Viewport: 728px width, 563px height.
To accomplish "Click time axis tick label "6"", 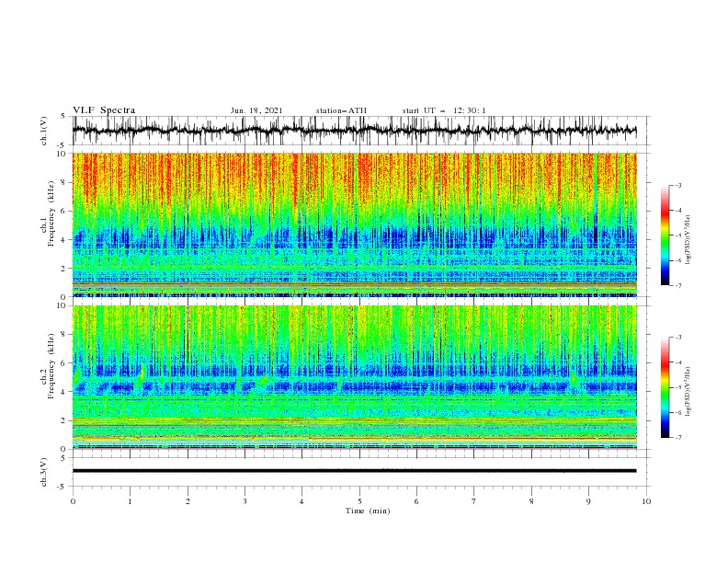I will tap(416, 501).
